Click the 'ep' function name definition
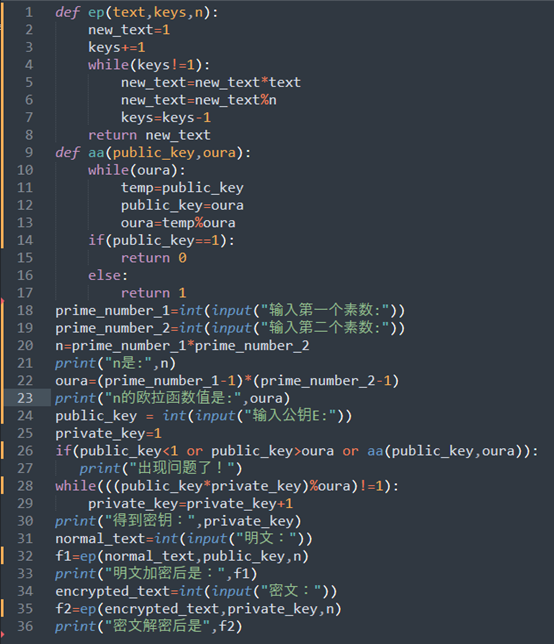This screenshot has width=554, height=644. tap(96, 13)
